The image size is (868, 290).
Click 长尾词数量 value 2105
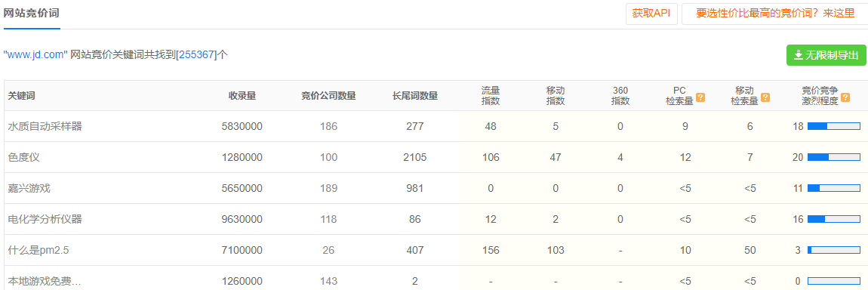coord(414,157)
